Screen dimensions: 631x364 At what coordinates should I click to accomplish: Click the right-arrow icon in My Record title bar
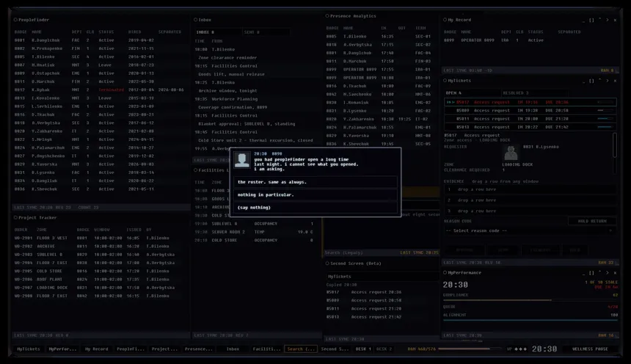pos(608,20)
